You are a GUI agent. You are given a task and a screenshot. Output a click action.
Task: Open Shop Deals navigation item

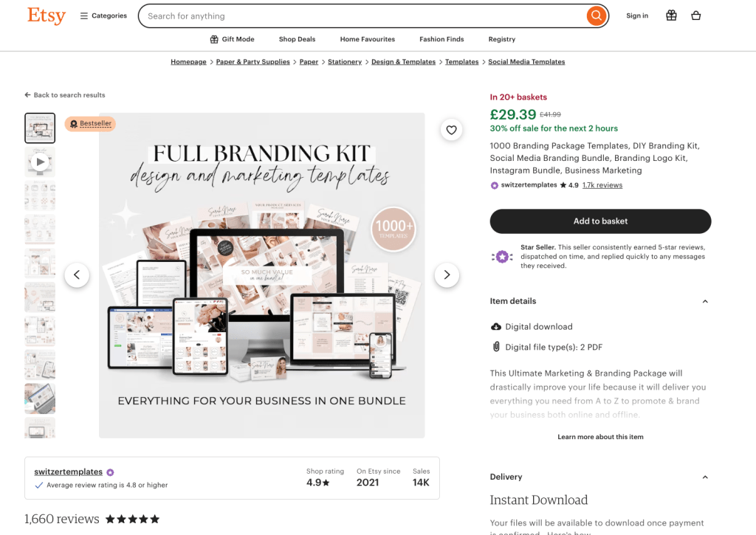coord(297,39)
